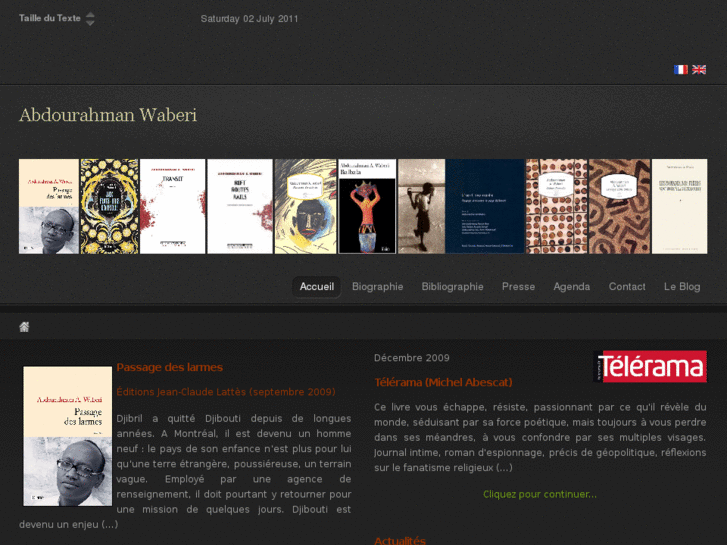The image size is (727, 545).
Task: Open the Agenda menu item
Action: coord(572,287)
